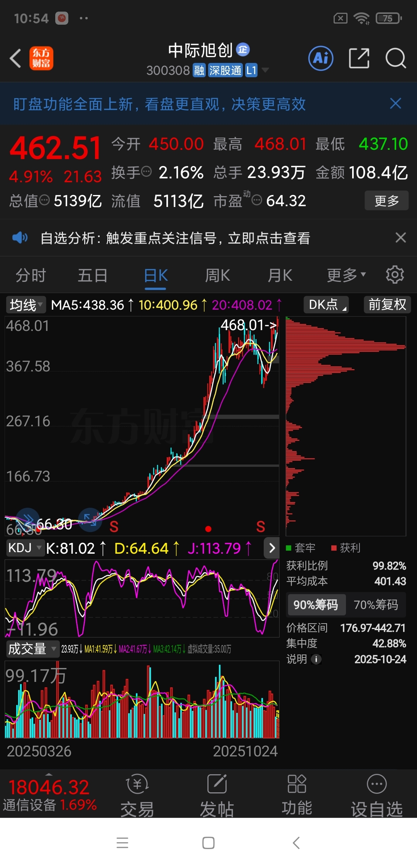Image resolution: width=417 pixels, height=868 pixels.
Task: Open the DK点 selector
Action: tap(326, 305)
